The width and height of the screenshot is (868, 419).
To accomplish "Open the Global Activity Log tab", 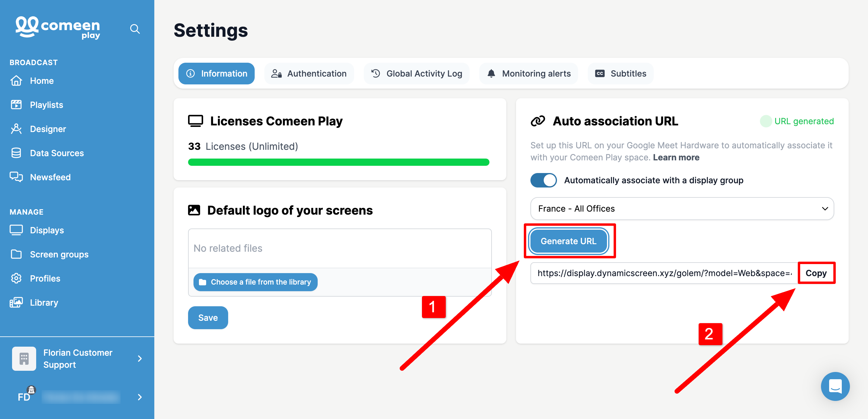I will tap(417, 74).
